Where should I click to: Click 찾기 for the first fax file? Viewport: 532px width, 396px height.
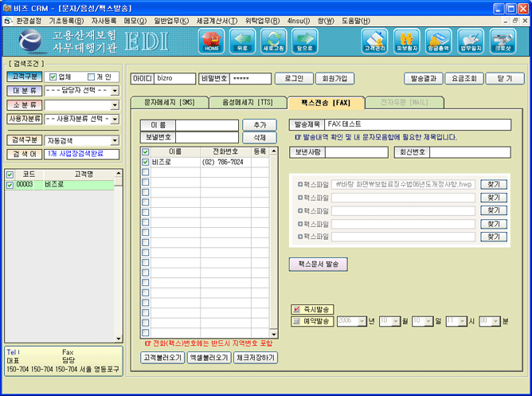coord(494,184)
